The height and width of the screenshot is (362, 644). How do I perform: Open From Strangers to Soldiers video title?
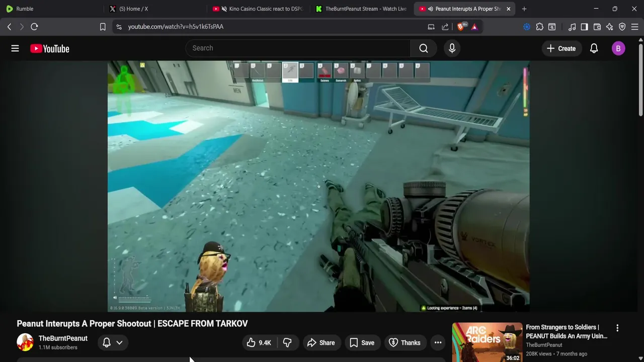pyautogui.click(x=567, y=331)
